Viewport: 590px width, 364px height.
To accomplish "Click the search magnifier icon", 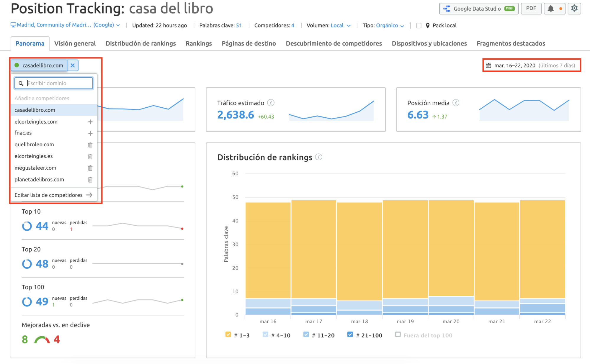I will 21,83.
